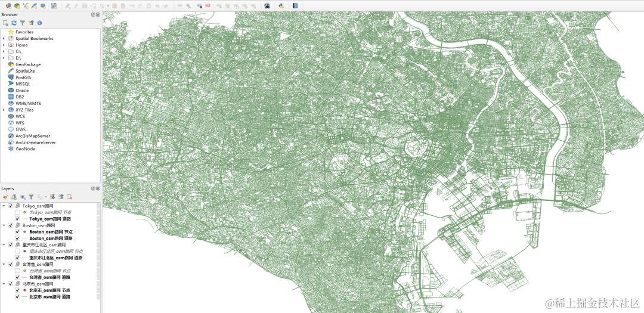Click the book icon at toolbar end
The image size is (644, 313).
[295, 6]
